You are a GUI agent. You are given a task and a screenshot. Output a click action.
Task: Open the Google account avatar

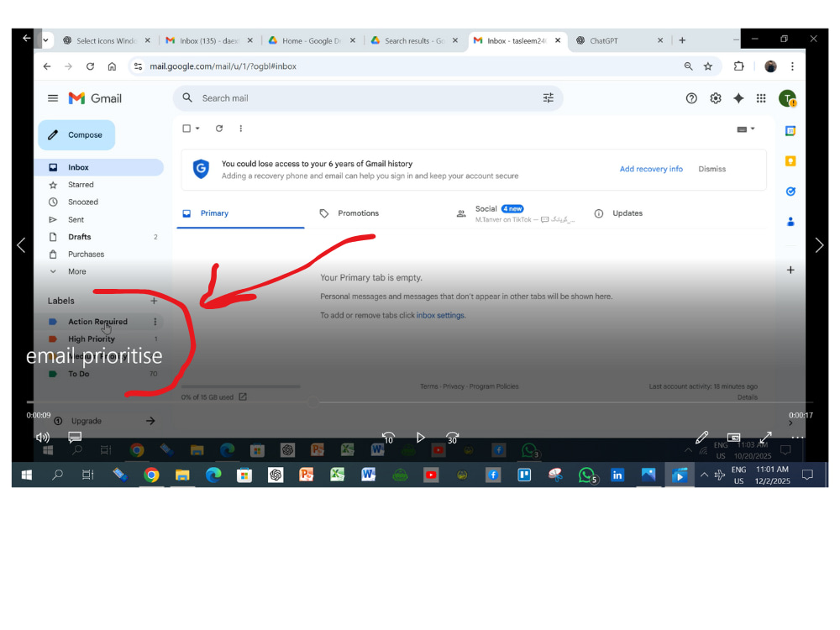pos(787,98)
